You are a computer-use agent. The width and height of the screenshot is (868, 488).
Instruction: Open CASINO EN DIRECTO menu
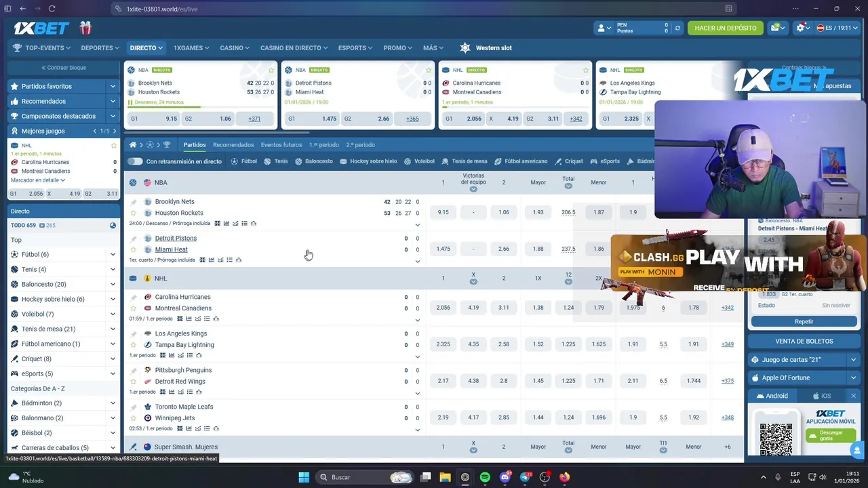pos(294,47)
